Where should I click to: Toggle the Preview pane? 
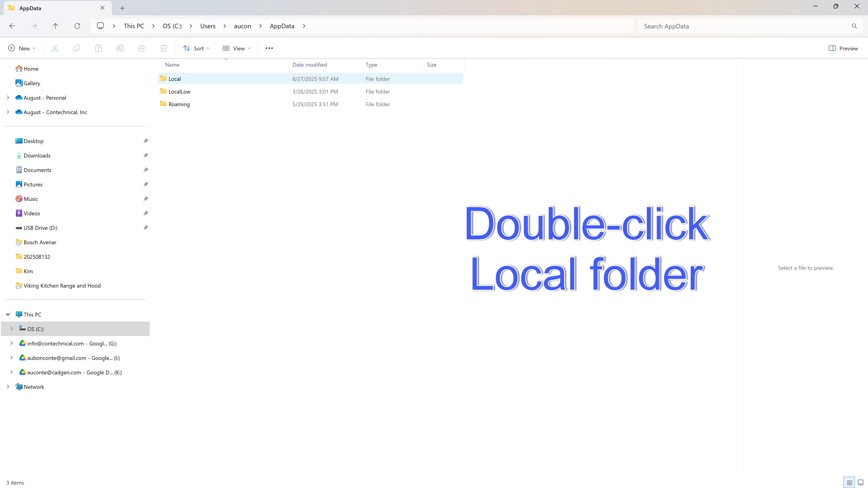[843, 48]
